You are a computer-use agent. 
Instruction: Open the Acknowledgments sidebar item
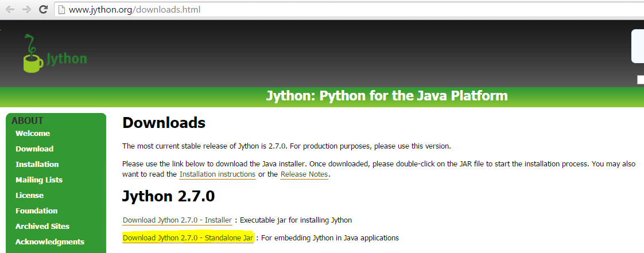coord(50,242)
